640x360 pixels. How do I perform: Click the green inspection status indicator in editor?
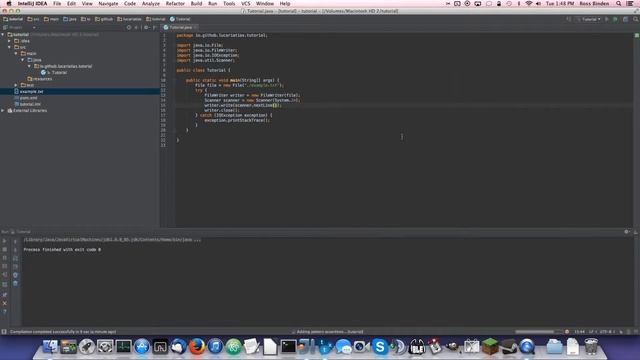[637, 36]
